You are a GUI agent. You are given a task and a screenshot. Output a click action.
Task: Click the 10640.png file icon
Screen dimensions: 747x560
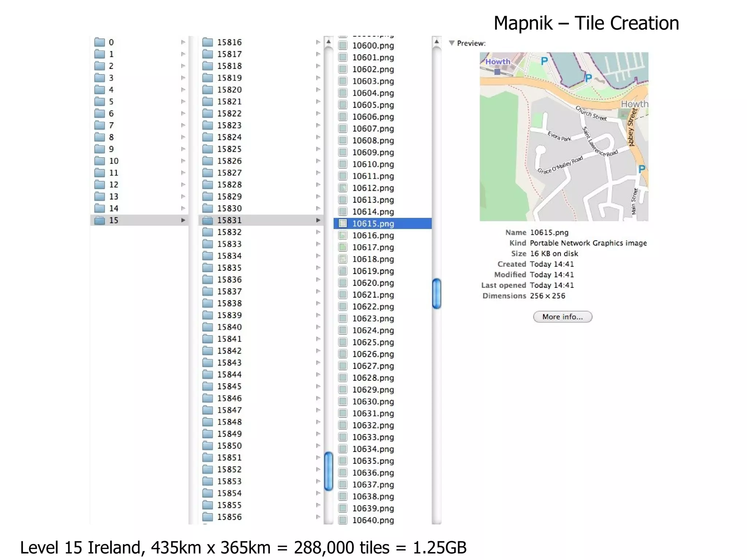tap(343, 520)
